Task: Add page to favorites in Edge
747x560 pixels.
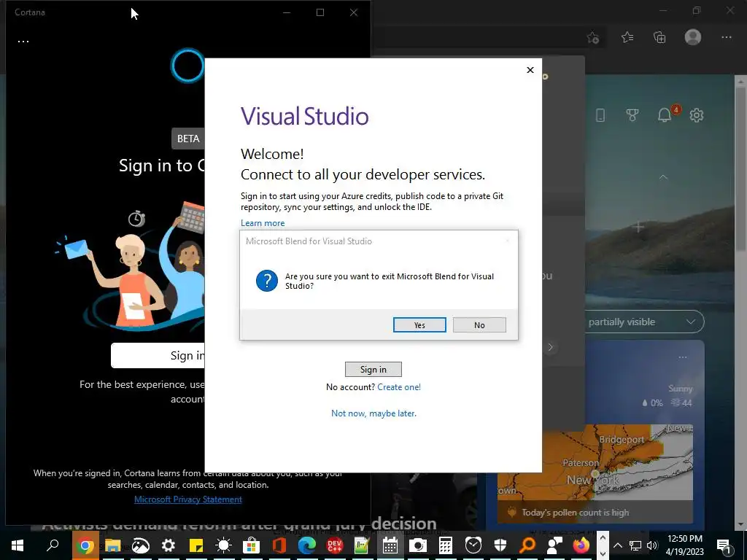Action: tap(592, 37)
